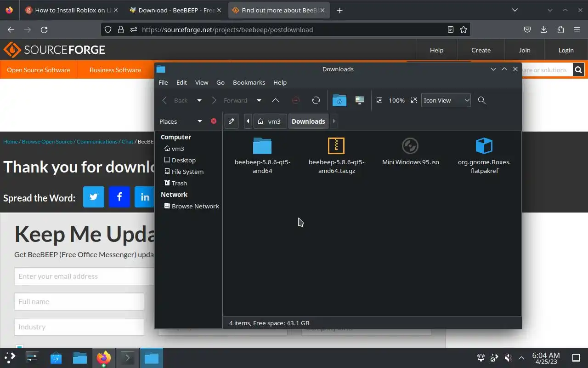Viewport: 588px width, 368px height.
Task: Open the Icon View mode dropdown
Action: 446,100
